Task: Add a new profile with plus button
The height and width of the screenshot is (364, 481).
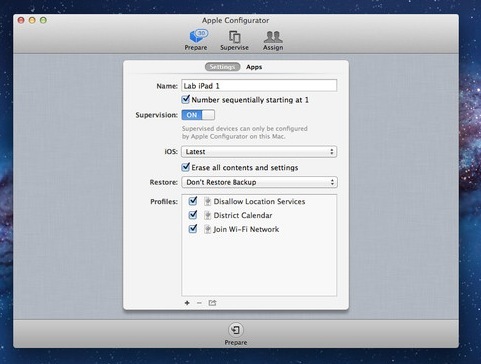Action: [x=187, y=303]
